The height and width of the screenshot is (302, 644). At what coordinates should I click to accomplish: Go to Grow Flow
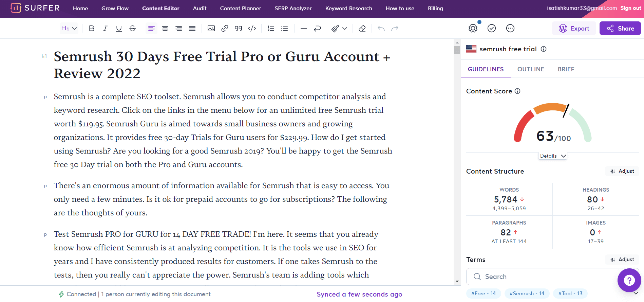(x=115, y=8)
